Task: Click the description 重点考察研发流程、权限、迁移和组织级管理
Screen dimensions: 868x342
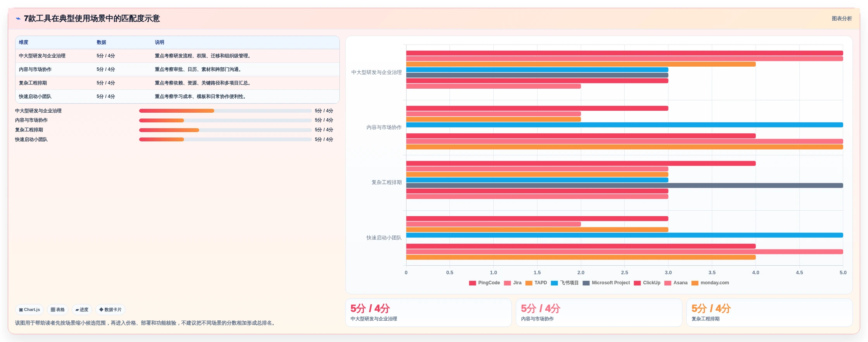Action: pyautogui.click(x=204, y=56)
